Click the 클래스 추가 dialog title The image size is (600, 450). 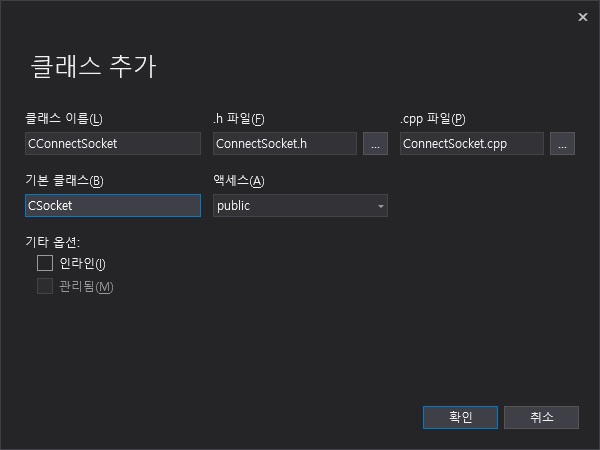[93, 66]
